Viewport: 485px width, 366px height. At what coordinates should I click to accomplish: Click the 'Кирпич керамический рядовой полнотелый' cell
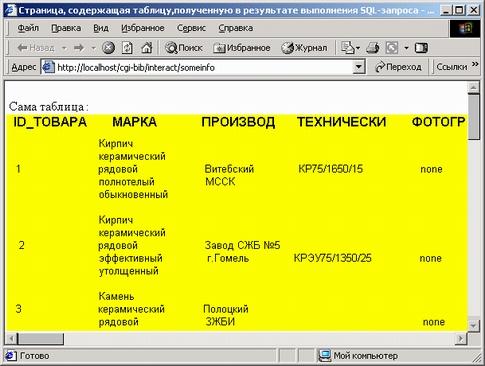coord(133,169)
